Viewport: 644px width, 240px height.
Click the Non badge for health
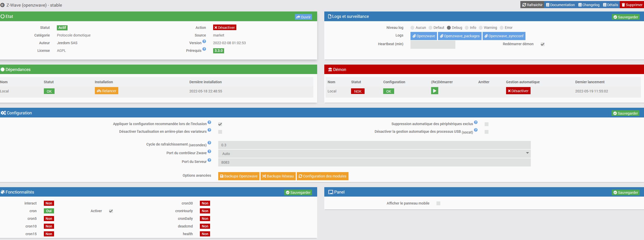[x=205, y=234]
